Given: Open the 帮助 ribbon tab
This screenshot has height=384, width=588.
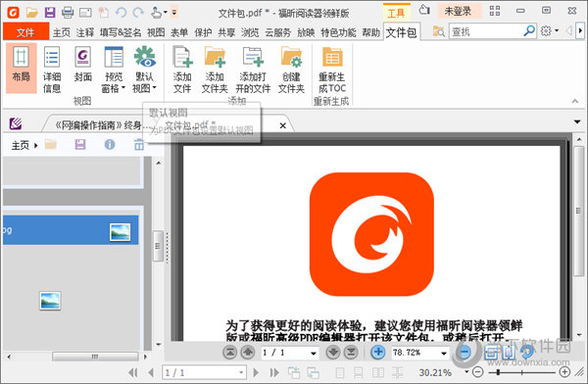Looking at the screenshot, I should pos(370,32).
